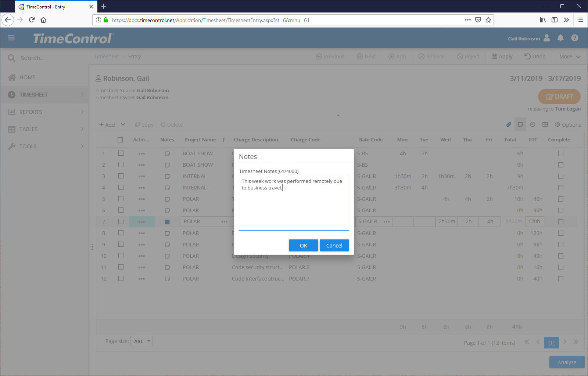Go to browser home page
Viewport: 588px width, 376px height.
(43, 20)
